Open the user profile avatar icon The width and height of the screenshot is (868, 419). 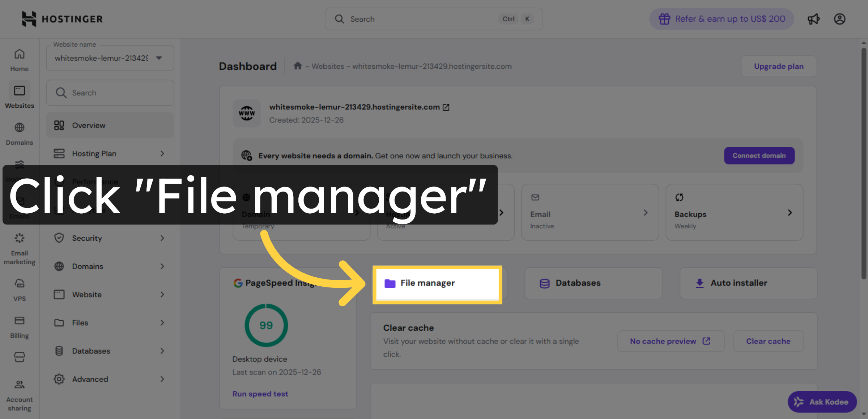(840, 19)
